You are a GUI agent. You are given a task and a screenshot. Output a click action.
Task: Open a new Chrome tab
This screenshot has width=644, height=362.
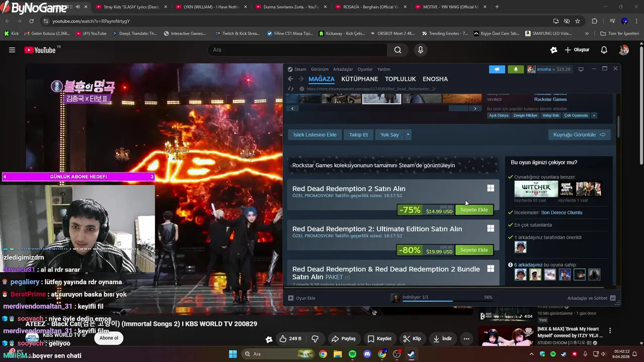(497, 7)
